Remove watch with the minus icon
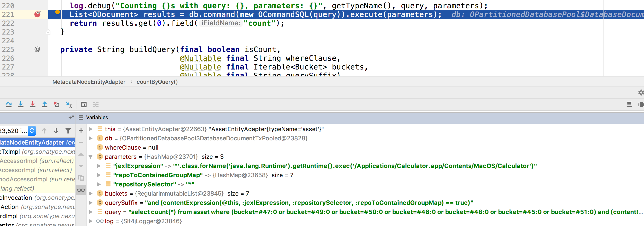Image resolution: width=644 pixels, height=226 pixels. pos(81,142)
